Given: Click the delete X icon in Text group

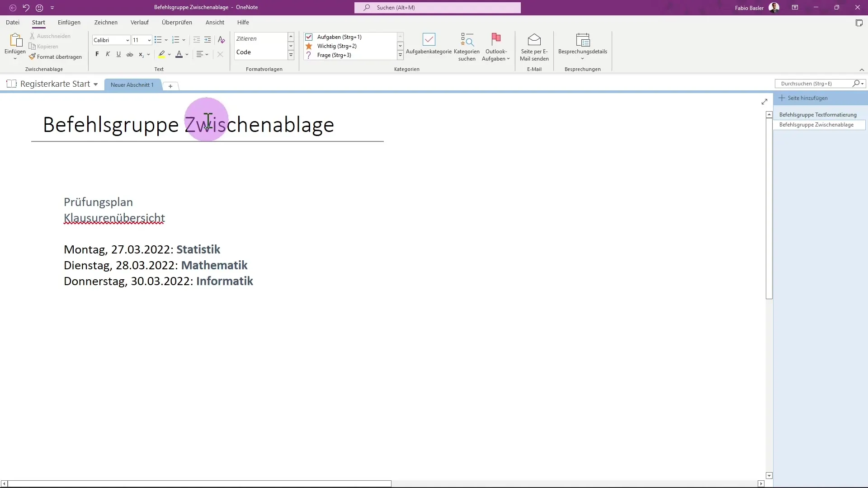Looking at the screenshot, I should point(220,54).
